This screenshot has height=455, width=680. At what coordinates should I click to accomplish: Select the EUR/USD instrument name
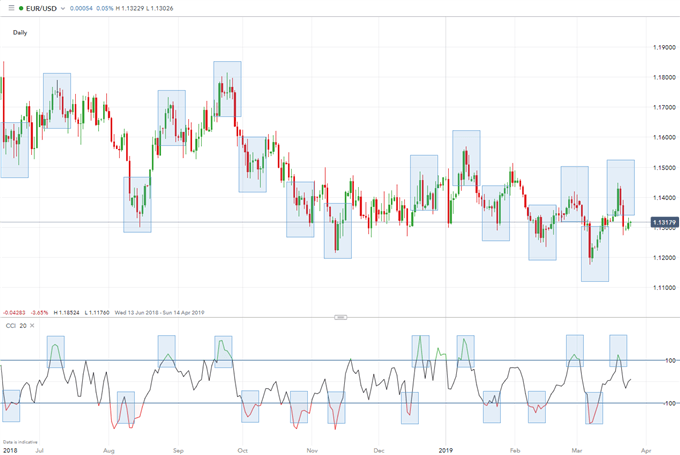pyautogui.click(x=41, y=8)
